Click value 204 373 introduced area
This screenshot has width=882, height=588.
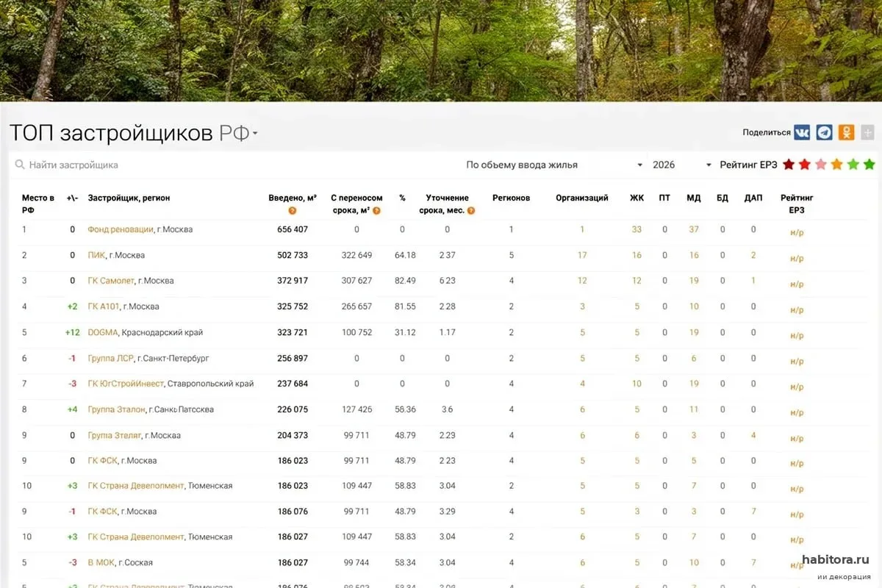click(x=293, y=435)
